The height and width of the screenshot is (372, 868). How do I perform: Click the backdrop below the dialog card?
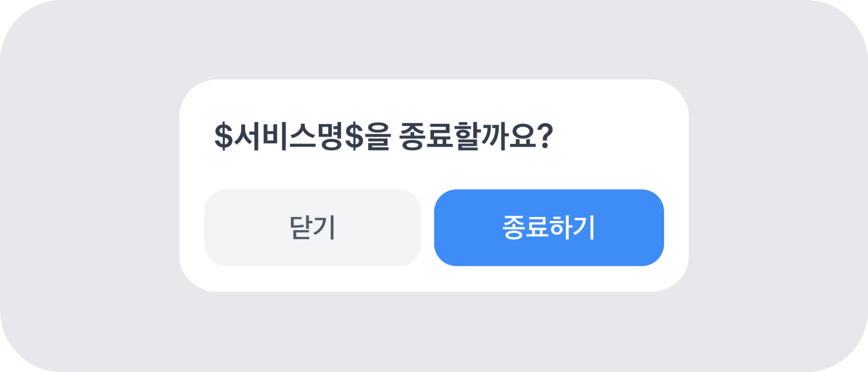coord(434,330)
